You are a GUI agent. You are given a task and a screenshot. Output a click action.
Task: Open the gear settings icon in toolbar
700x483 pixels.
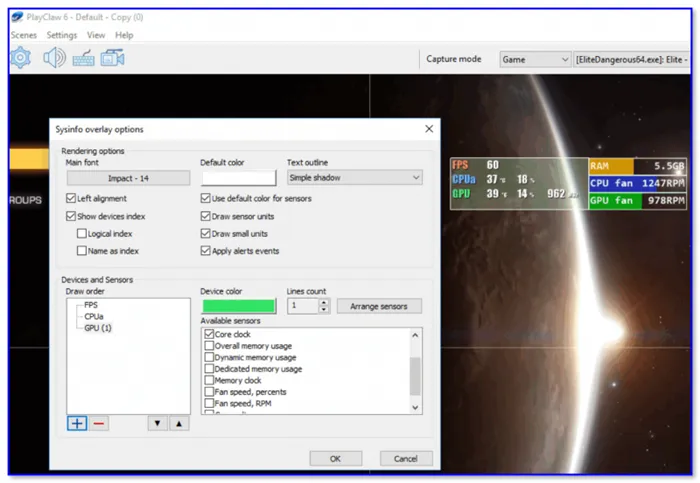click(20, 58)
